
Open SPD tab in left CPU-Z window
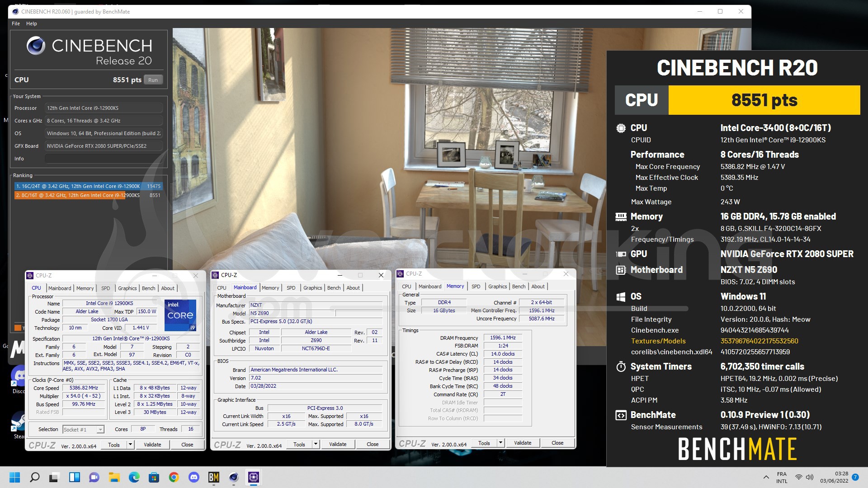click(x=105, y=288)
